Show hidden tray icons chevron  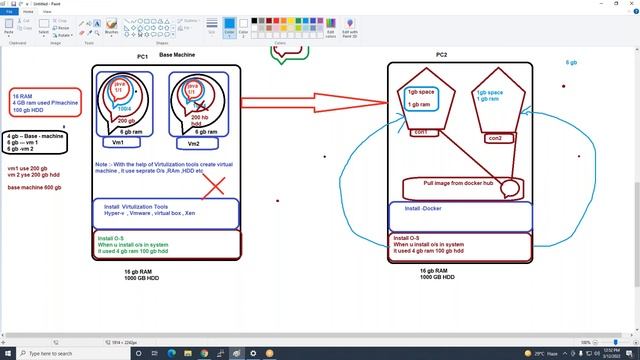(x=565, y=353)
